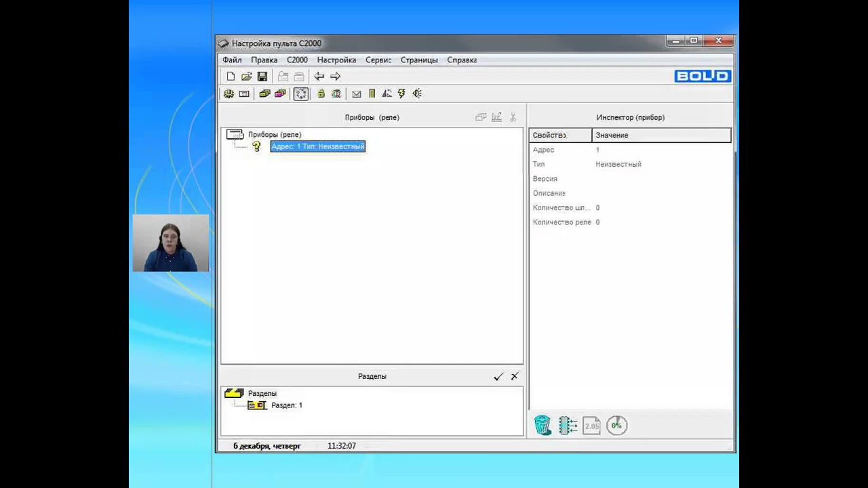The width and height of the screenshot is (868, 488).
Task: Open the gear devices page icon
Action: (x=229, y=94)
